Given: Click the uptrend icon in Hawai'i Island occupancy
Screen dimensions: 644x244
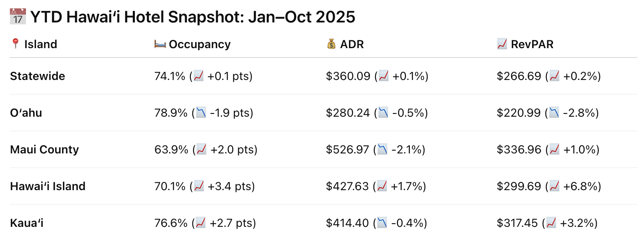Looking at the screenshot, I should 199,186.
